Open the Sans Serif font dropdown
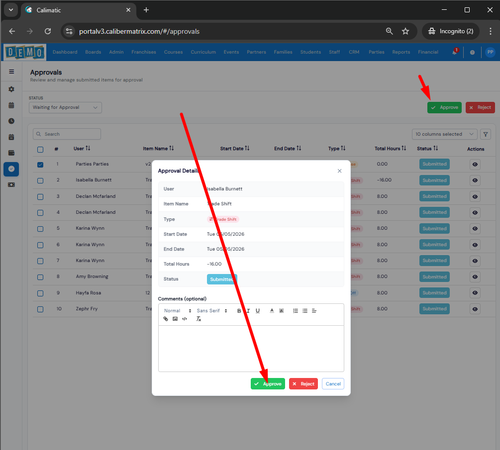 (x=212, y=311)
